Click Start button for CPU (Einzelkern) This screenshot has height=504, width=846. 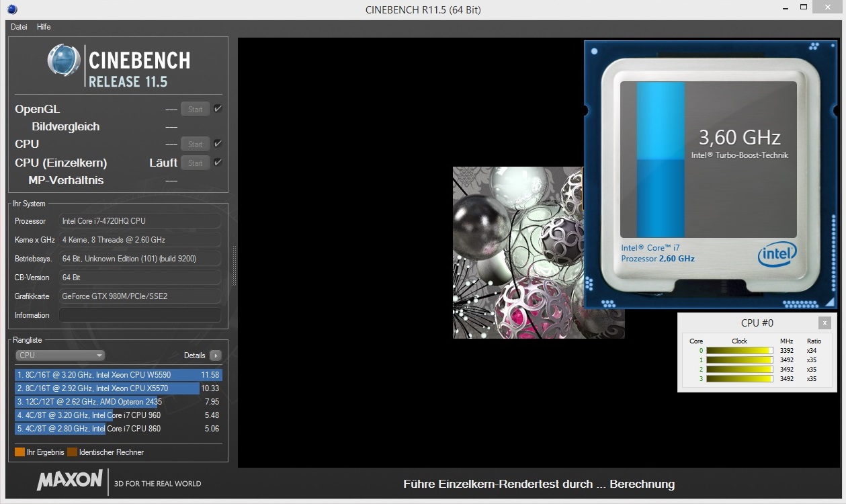pyautogui.click(x=196, y=163)
